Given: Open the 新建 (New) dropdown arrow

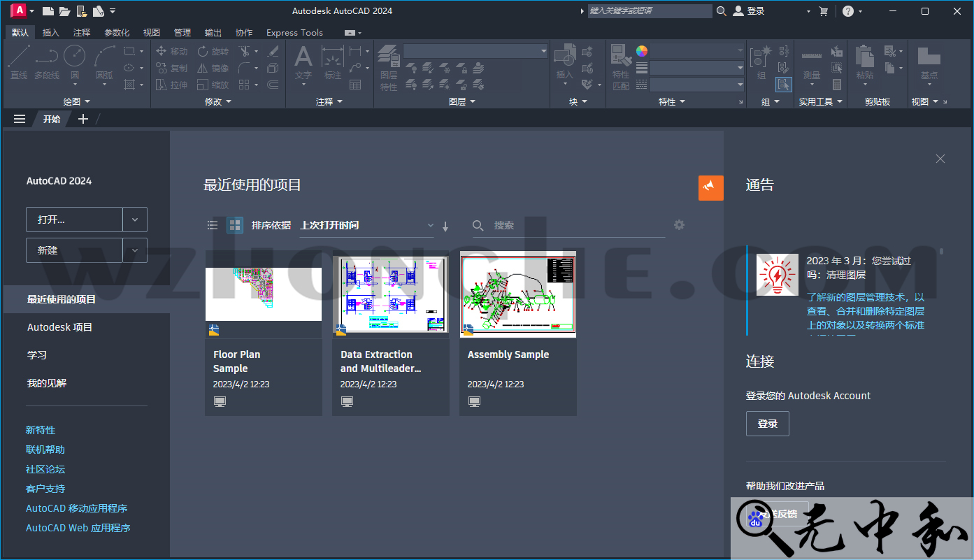Looking at the screenshot, I should [135, 250].
